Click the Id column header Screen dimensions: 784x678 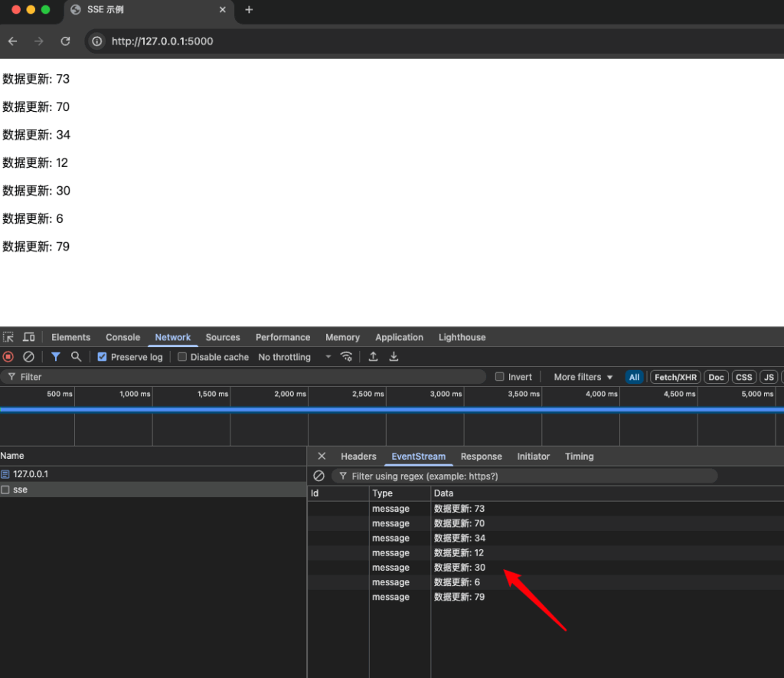pyautogui.click(x=338, y=493)
